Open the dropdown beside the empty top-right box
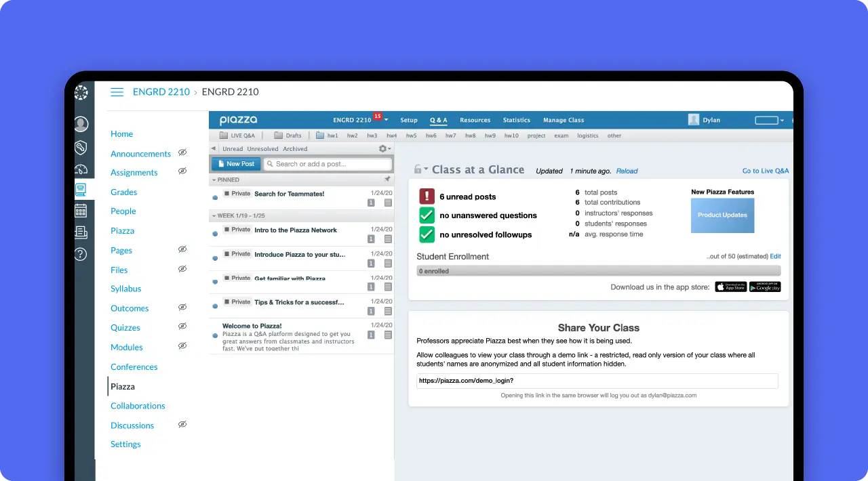 tap(782, 121)
